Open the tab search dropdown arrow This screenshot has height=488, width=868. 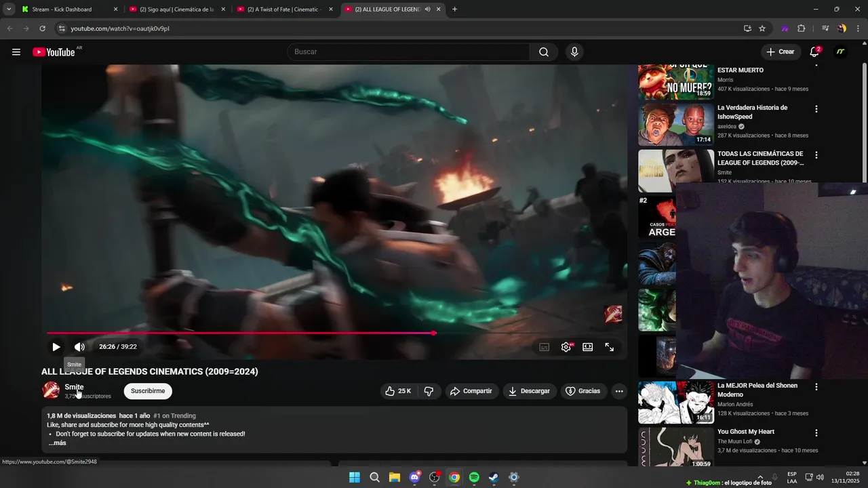pyautogui.click(x=8, y=9)
